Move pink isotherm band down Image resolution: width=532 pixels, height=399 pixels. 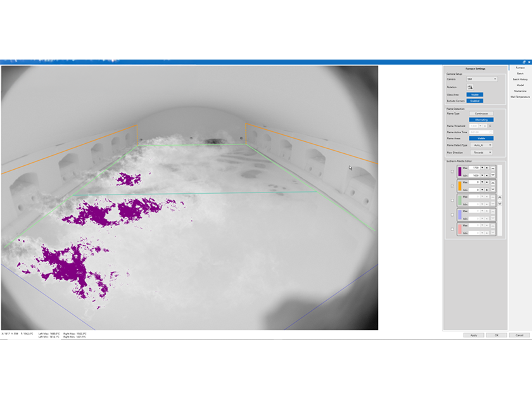pyautogui.click(x=493, y=232)
